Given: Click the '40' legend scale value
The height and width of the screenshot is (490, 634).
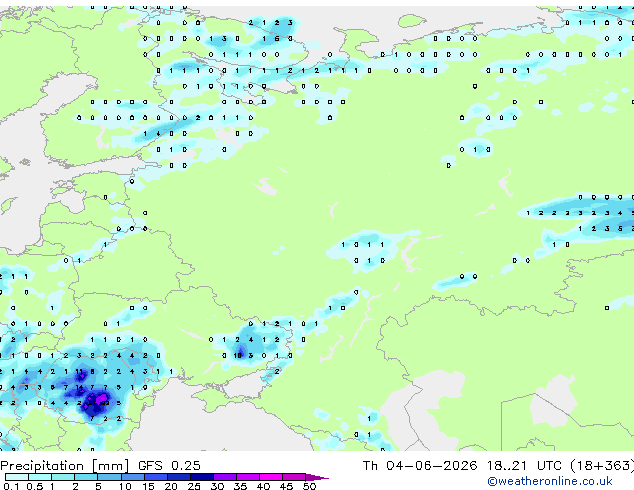Looking at the screenshot, I should pyautogui.click(x=263, y=486).
